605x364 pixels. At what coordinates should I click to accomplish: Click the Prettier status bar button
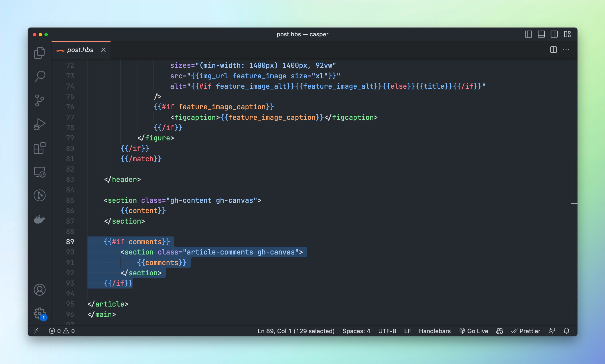point(526,331)
